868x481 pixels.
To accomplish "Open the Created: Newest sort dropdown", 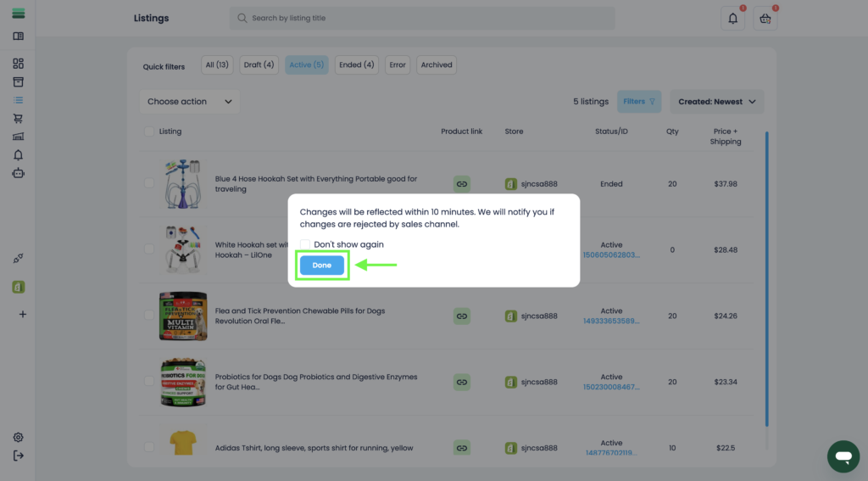I will tap(717, 102).
